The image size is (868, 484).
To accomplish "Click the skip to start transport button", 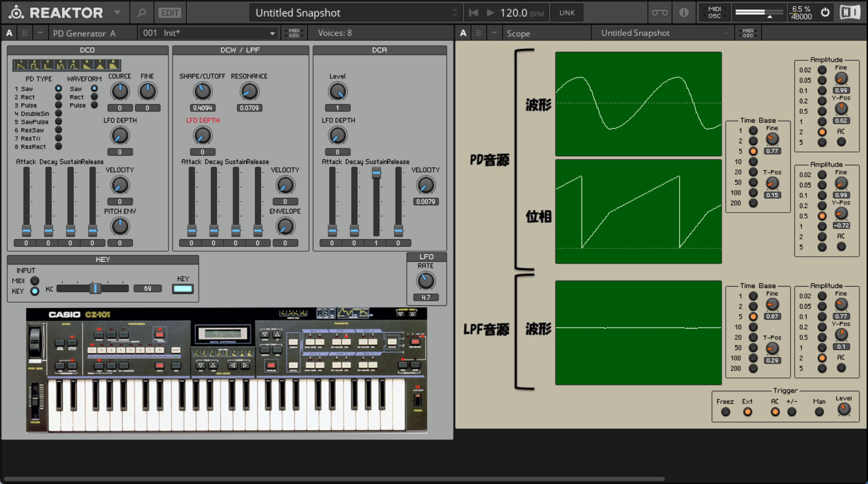I will (473, 13).
